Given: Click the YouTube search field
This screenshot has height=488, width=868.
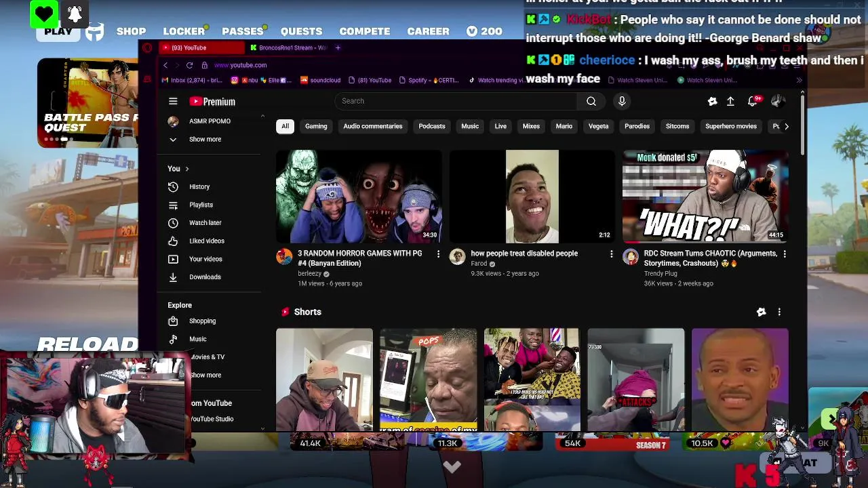Looking at the screenshot, I should pos(456,101).
